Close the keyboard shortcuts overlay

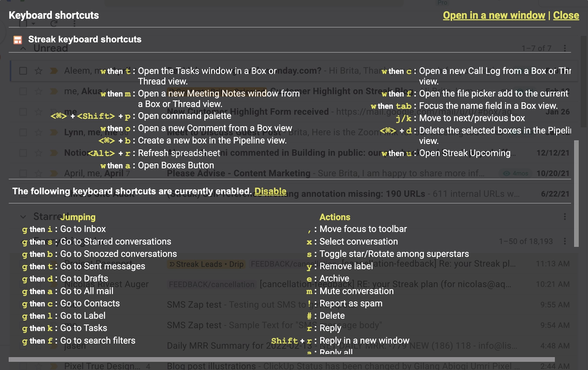(566, 15)
